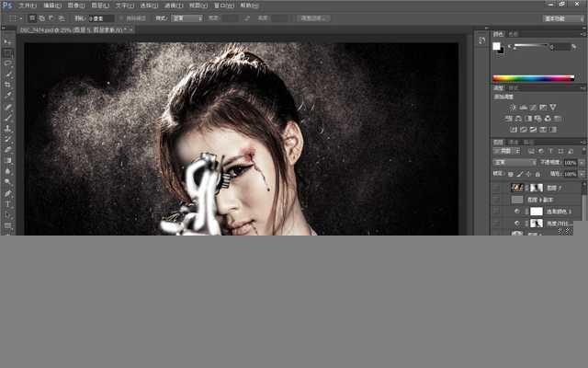Choose Add to selection mode

[41, 18]
